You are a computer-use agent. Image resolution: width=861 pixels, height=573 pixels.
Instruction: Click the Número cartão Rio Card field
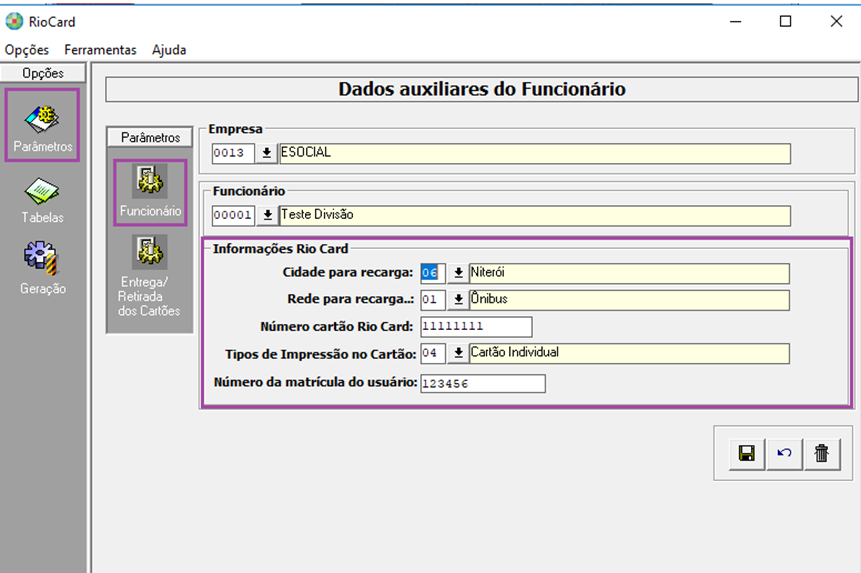475,327
